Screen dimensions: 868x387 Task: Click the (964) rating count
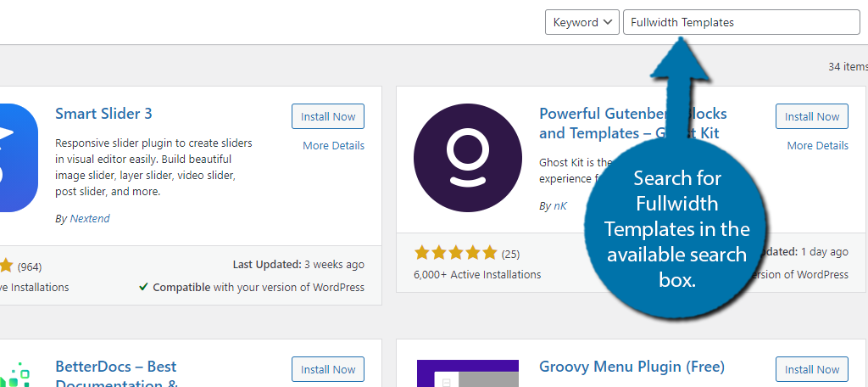(30, 266)
